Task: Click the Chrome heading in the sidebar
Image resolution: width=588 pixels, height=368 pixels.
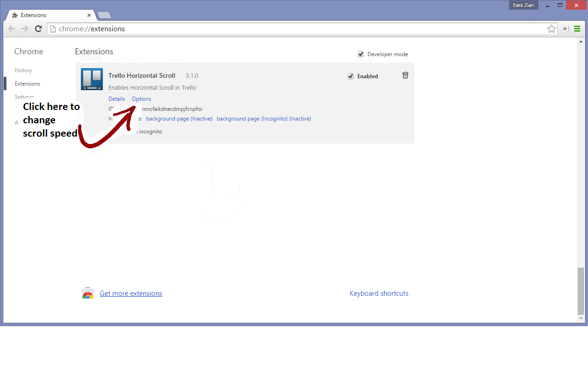Action: tap(28, 52)
